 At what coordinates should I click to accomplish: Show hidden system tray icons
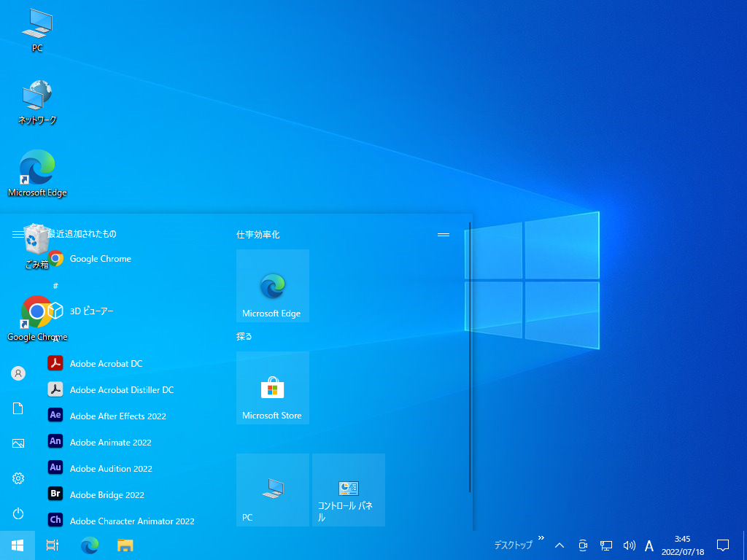560,545
